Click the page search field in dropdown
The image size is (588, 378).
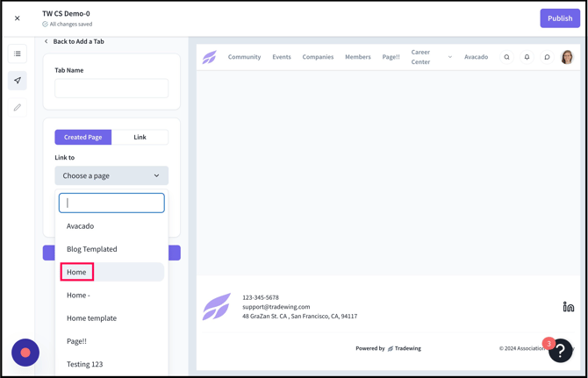[111, 203]
